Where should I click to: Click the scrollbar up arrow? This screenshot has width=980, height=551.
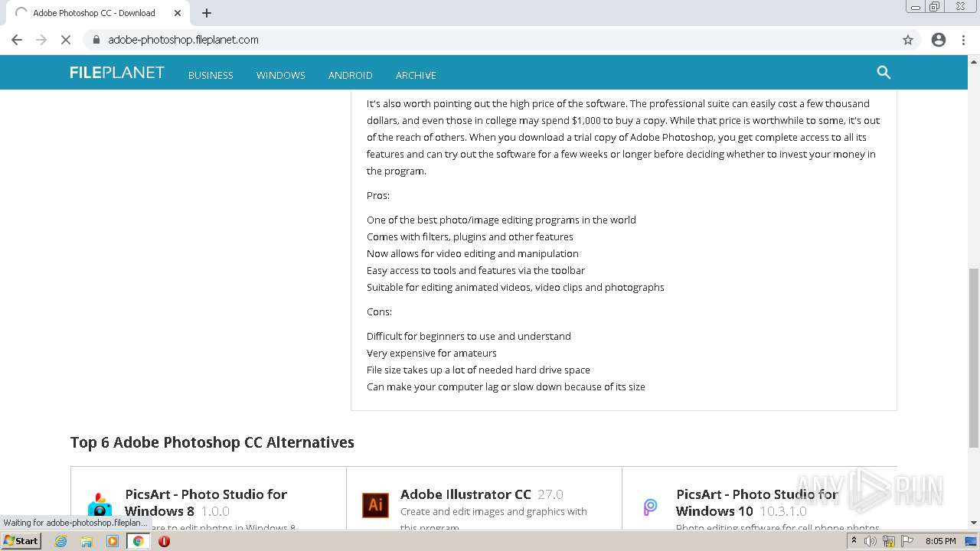[974, 61]
